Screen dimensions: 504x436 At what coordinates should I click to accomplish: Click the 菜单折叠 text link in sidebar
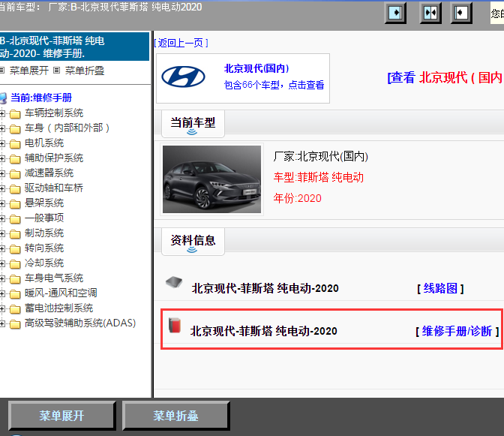(85, 71)
